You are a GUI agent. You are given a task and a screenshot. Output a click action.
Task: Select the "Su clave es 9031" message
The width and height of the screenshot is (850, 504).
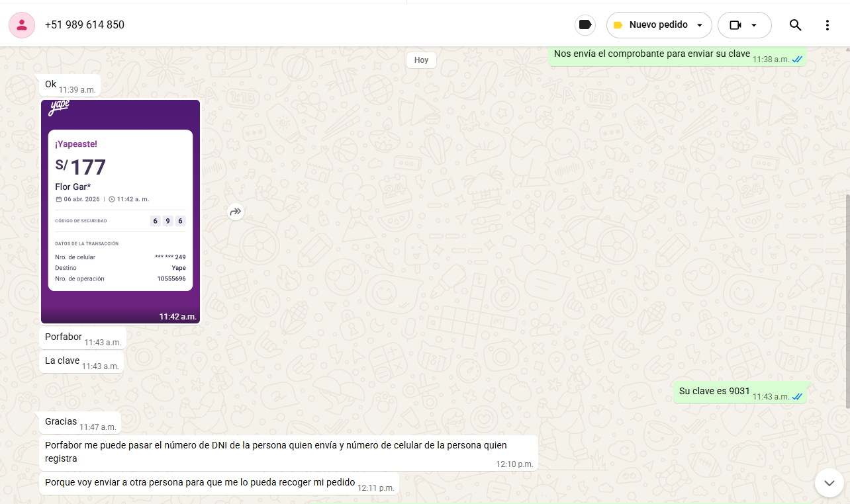pyautogui.click(x=714, y=391)
